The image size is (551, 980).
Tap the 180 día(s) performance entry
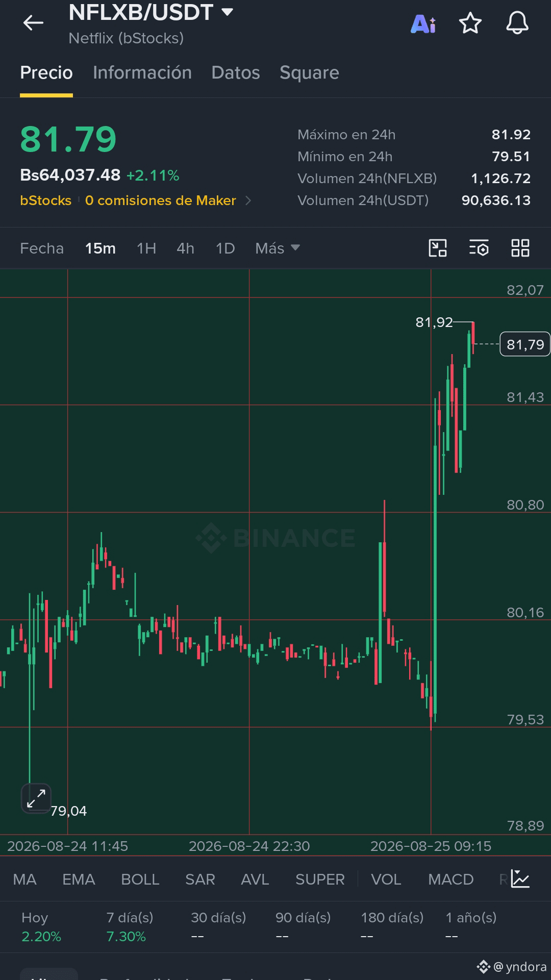click(392, 927)
